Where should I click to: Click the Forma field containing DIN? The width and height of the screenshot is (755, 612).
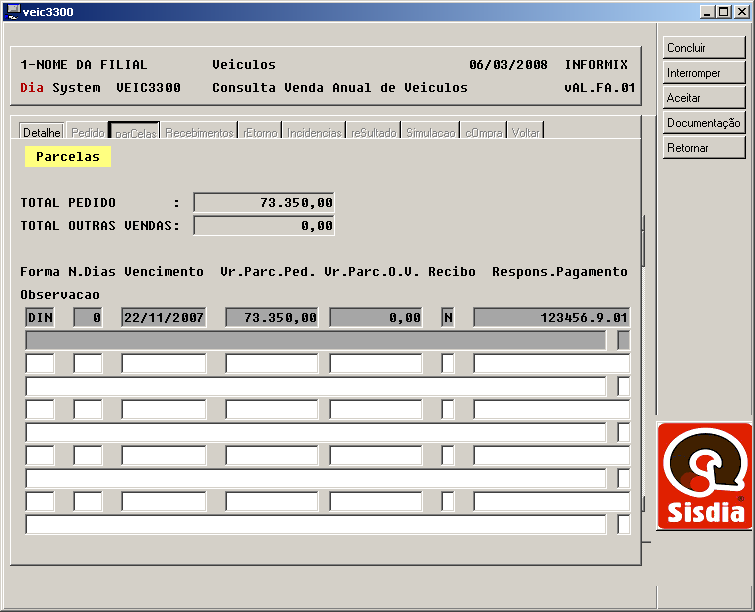click(x=40, y=318)
